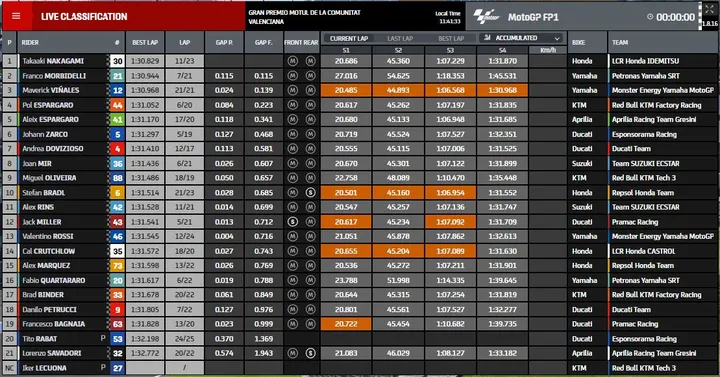Image resolution: width=720 pixels, height=377 pixels.
Task: Click Petrucci's rear tyre icon
Action: coord(310,309)
